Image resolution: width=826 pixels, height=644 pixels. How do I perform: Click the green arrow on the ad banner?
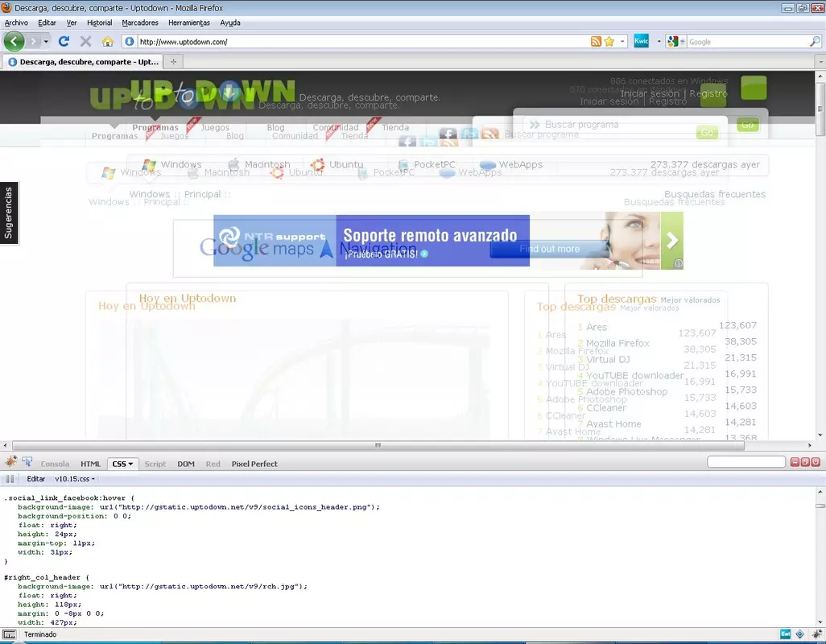tap(671, 241)
